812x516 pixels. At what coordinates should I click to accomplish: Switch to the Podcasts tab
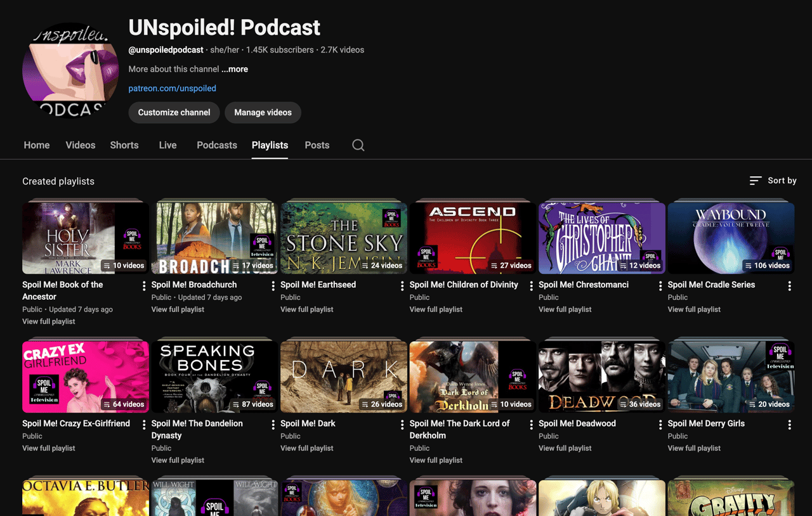(x=216, y=145)
